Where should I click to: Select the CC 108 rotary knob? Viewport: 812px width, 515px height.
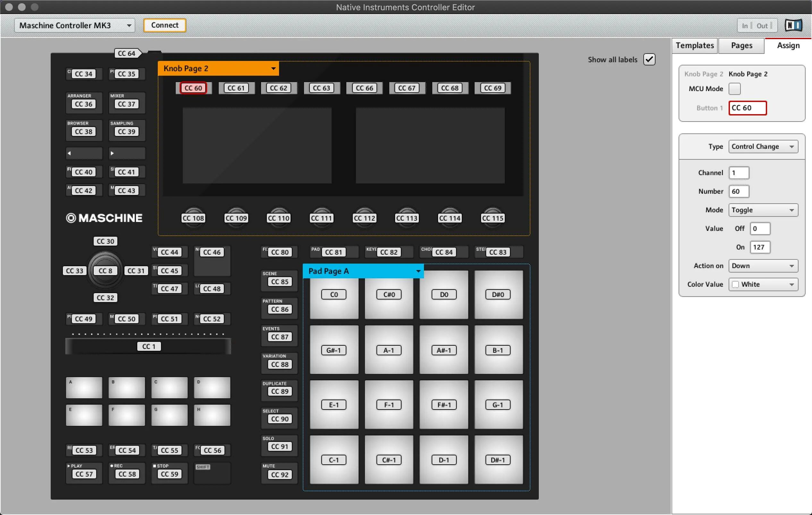(x=193, y=218)
